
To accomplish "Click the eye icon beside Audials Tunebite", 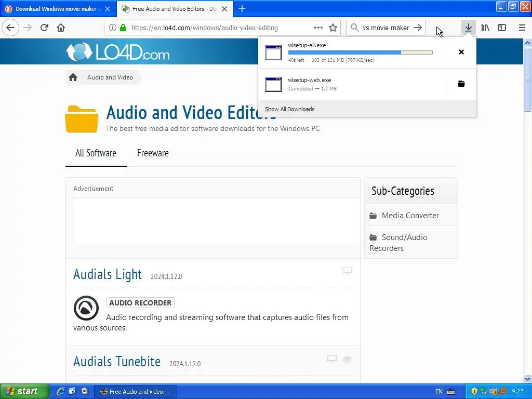I will click(x=348, y=360).
